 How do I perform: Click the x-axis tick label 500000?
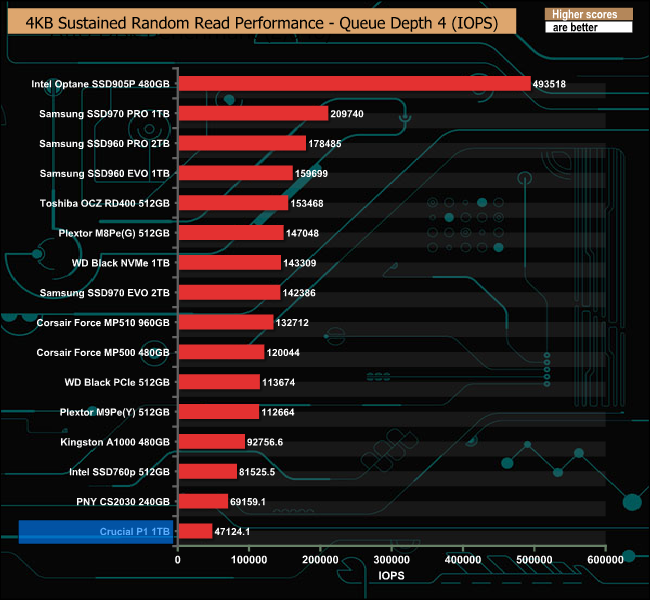(534, 560)
